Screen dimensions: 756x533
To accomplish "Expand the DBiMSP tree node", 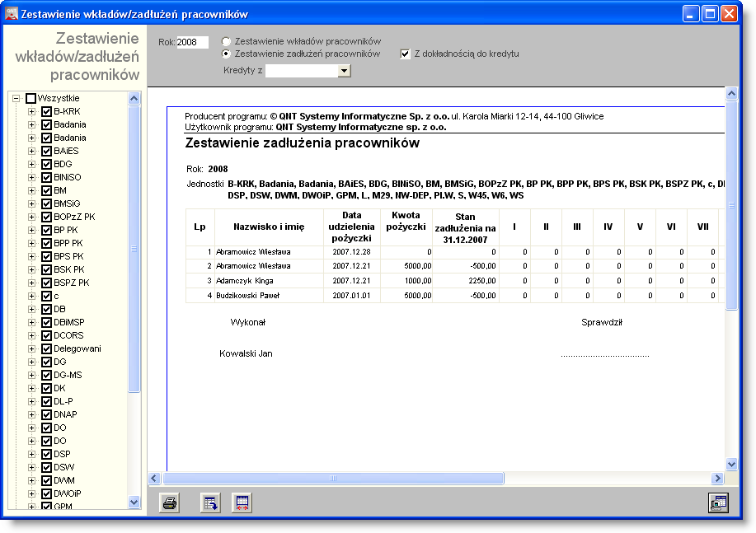I will pos(31,322).
